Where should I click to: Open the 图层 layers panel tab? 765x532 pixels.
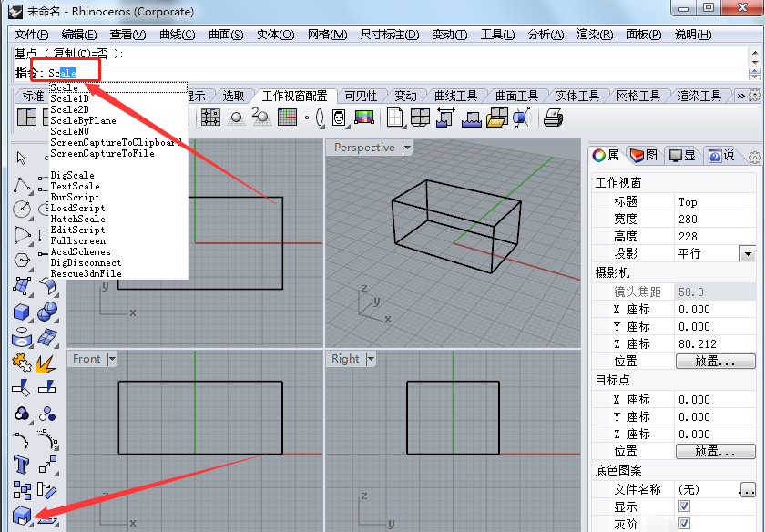point(643,155)
